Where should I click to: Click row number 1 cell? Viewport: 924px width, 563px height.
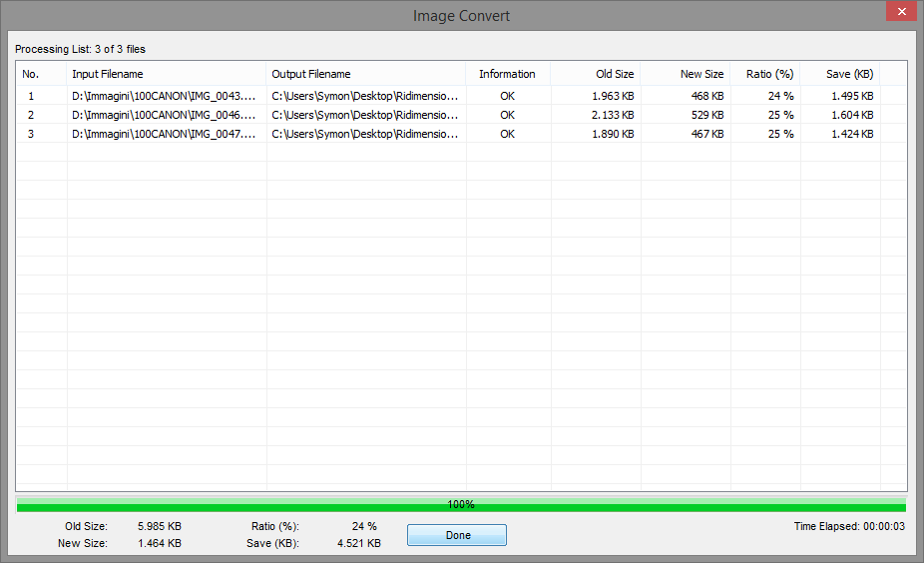pyautogui.click(x=31, y=96)
